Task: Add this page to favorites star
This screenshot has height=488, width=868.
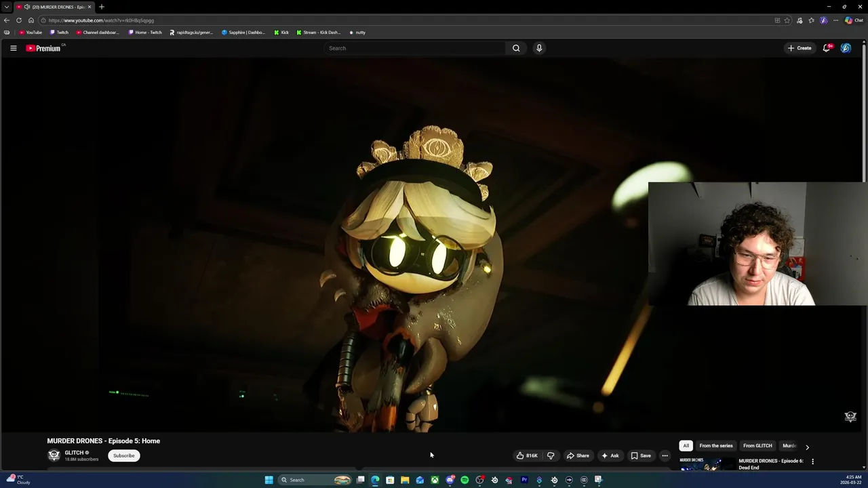Action: pyautogui.click(x=787, y=20)
